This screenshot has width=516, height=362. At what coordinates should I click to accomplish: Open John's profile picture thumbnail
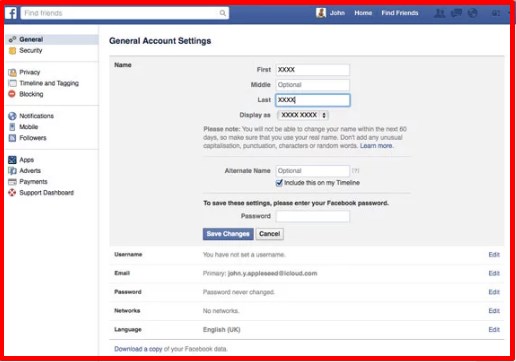pyautogui.click(x=321, y=13)
